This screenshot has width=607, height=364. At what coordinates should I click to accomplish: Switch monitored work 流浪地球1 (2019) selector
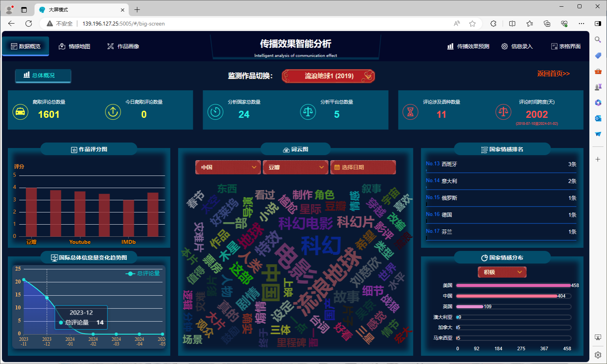[329, 76]
